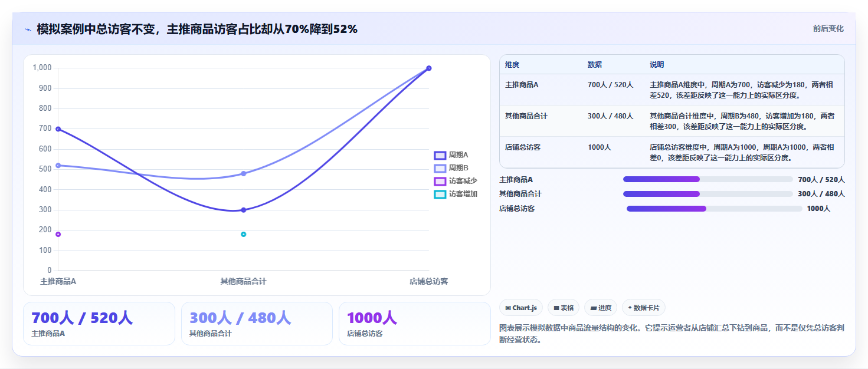
Task: Click the table cell reading 300人 / 480人
Action: pos(610,116)
